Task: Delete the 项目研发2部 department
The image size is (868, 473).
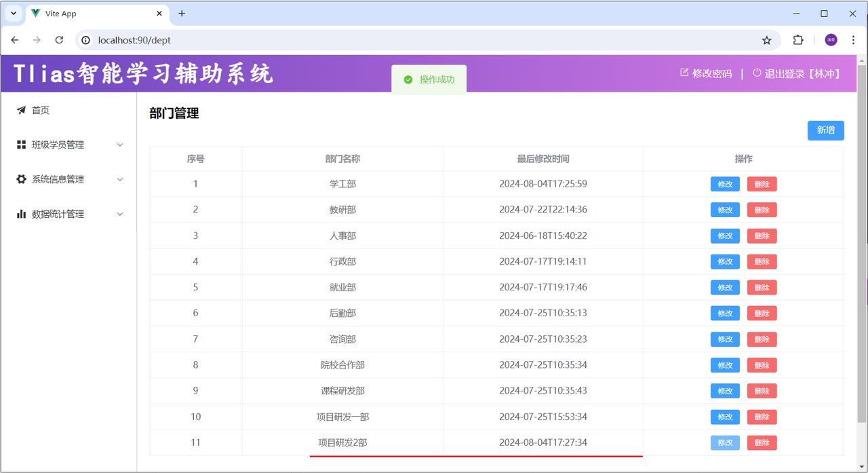Action: pos(762,442)
